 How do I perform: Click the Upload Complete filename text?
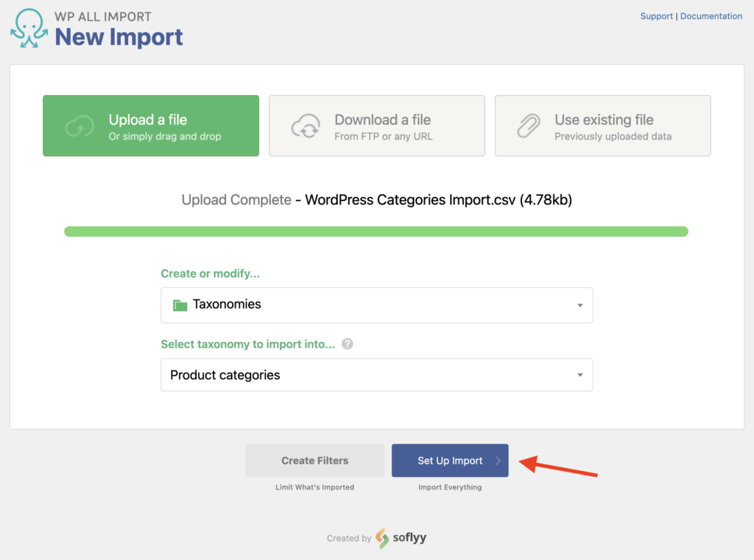tap(377, 199)
